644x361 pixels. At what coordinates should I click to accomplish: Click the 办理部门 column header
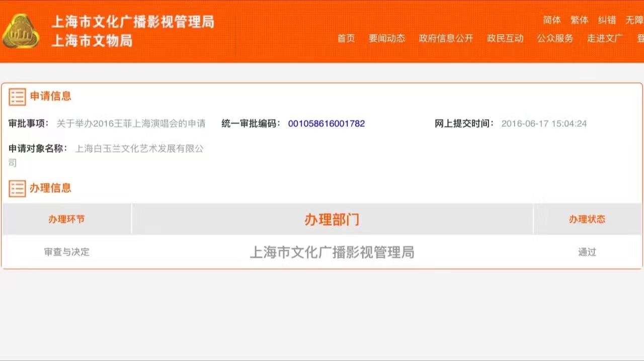332,219
